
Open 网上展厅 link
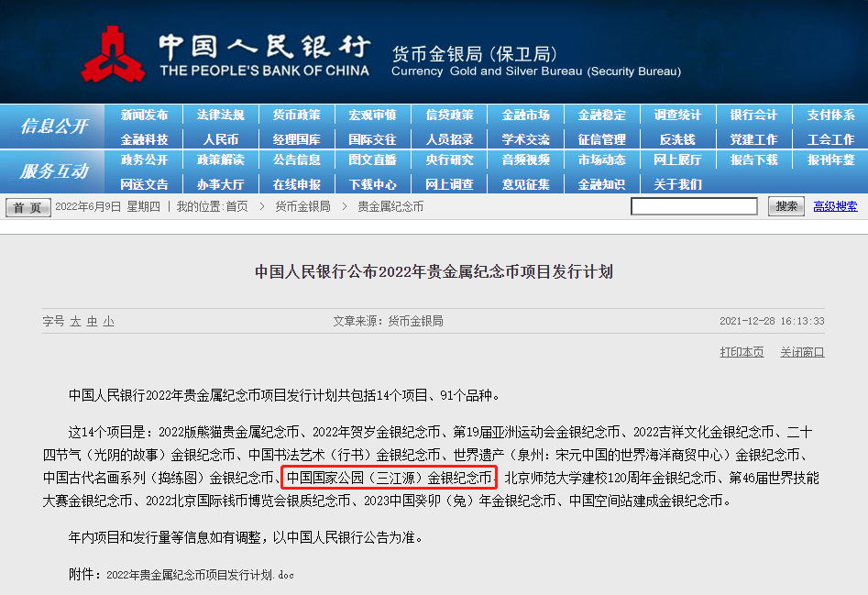pyautogui.click(x=677, y=160)
